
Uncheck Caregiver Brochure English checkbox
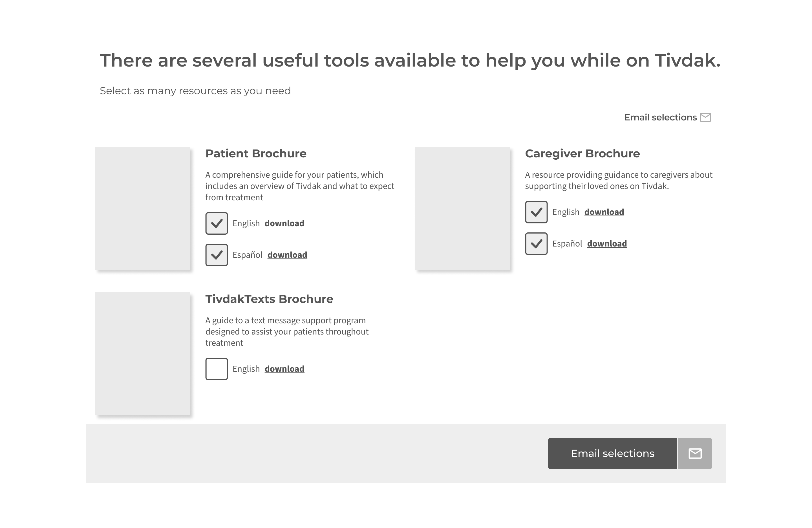[536, 212]
